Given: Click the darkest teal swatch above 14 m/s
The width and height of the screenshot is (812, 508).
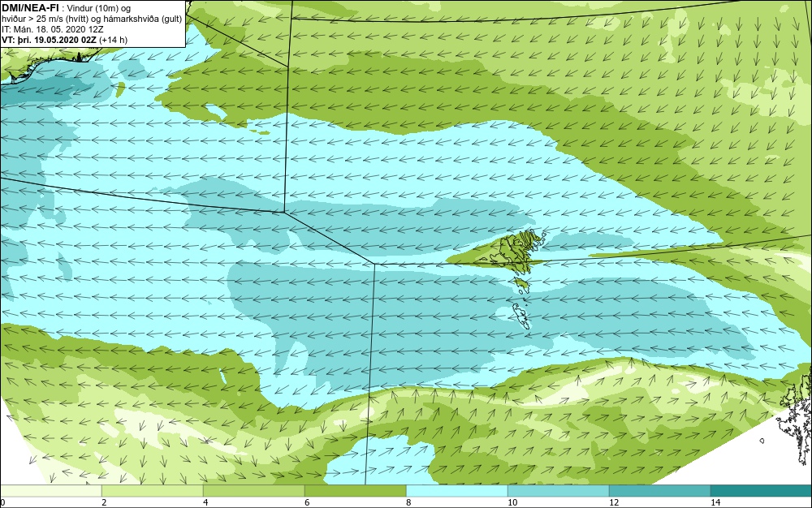Looking at the screenshot, I should [762, 491].
